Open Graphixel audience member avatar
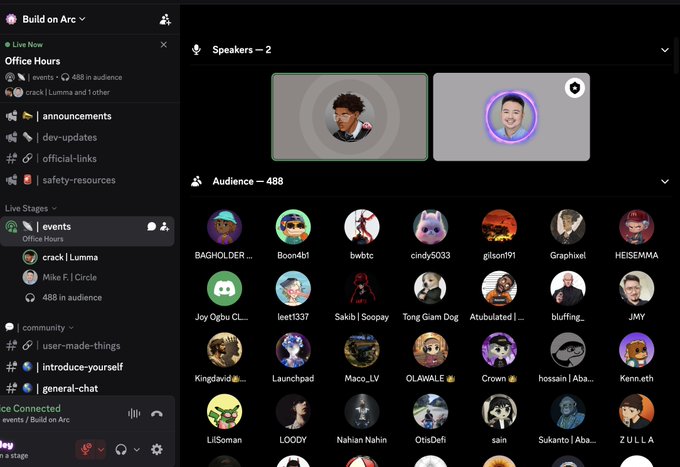Screen dimensions: 680x467 tap(568, 227)
